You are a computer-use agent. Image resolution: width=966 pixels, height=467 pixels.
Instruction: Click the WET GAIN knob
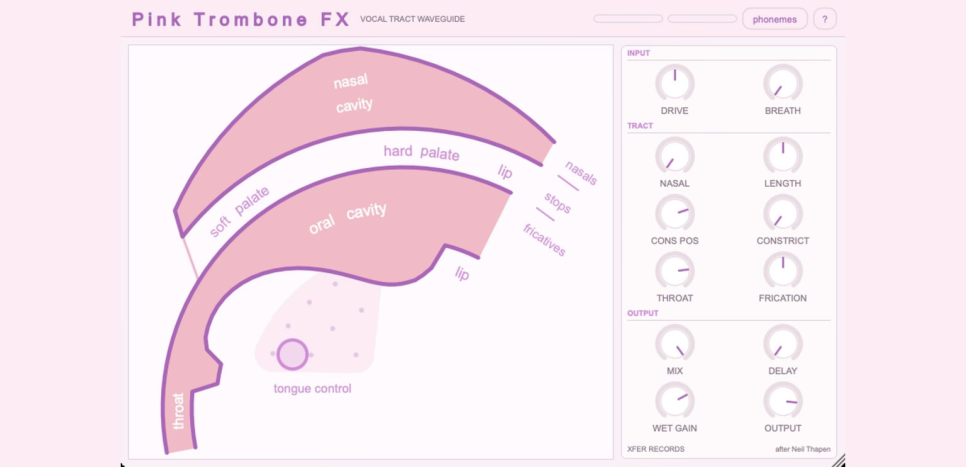[675, 400]
